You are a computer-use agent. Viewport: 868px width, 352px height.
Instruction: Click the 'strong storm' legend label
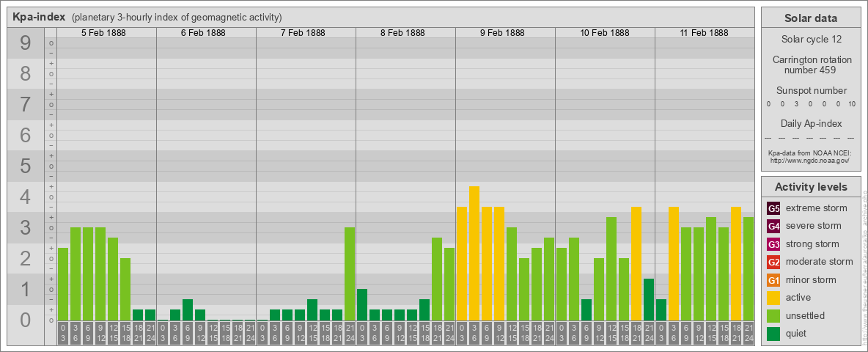[812, 244]
